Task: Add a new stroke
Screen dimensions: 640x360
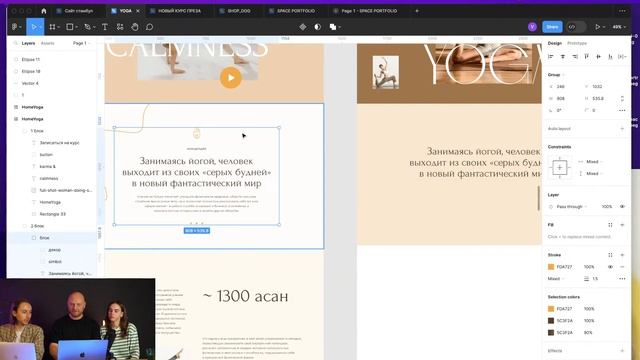Action: point(622,255)
